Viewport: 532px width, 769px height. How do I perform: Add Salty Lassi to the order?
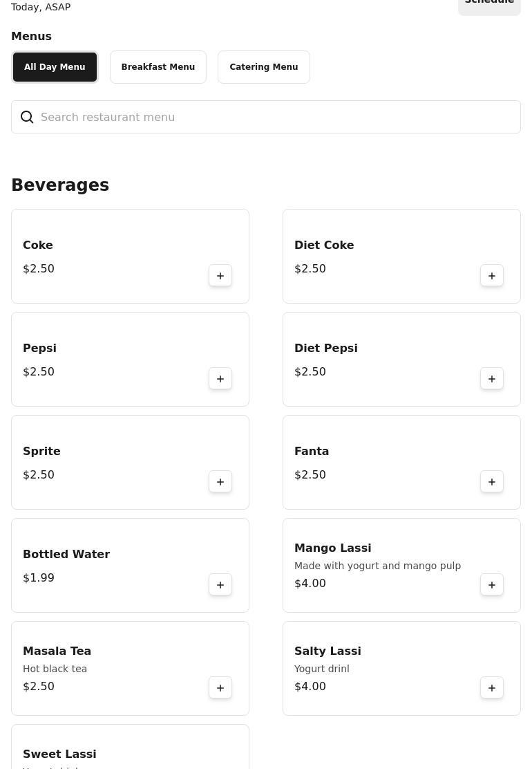[x=492, y=687]
